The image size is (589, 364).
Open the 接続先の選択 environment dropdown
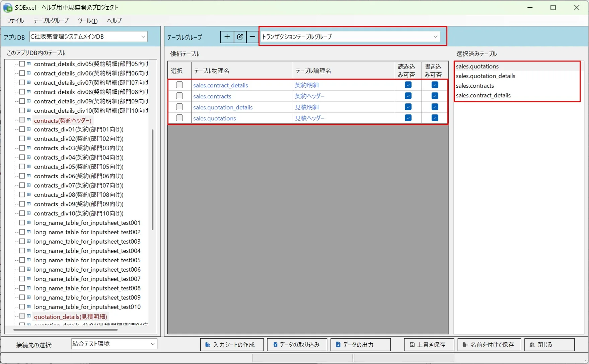click(x=114, y=344)
